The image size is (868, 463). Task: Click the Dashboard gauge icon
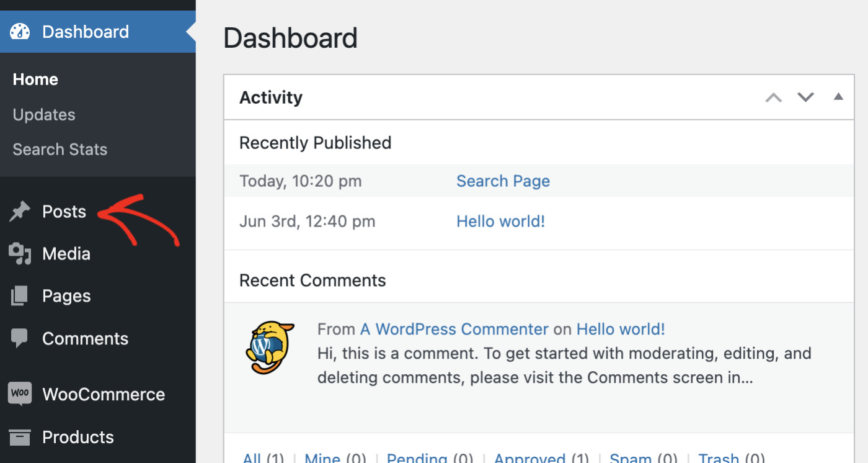[x=20, y=31]
